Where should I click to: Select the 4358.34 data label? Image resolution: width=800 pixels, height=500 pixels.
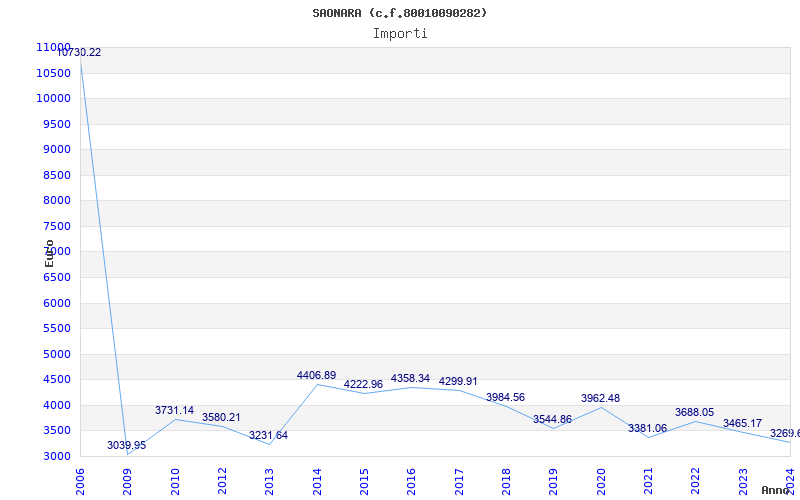click(x=410, y=379)
